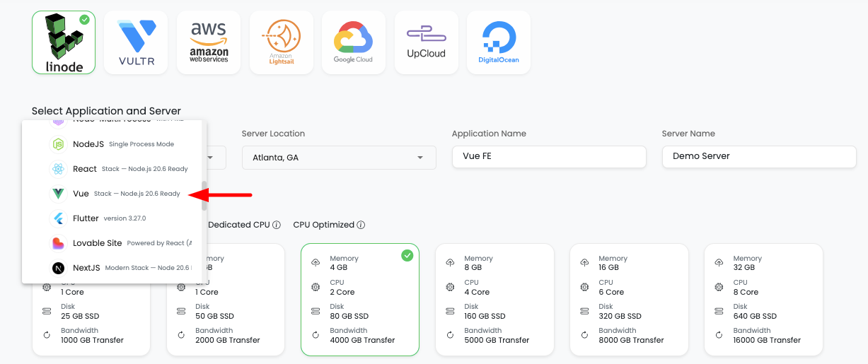Switch to Dedicated CPU plans tab

tap(239, 225)
